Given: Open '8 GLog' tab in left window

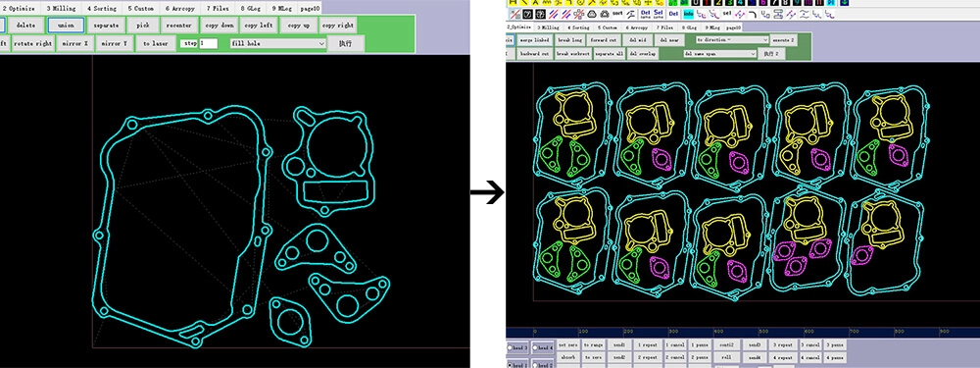Looking at the screenshot, I should (x=251, y=9).
